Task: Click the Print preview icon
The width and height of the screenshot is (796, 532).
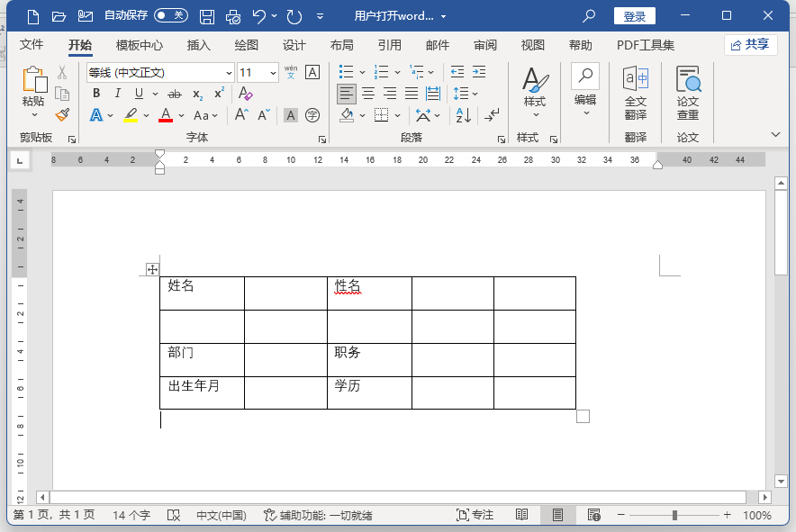Action: coord(233,16)
